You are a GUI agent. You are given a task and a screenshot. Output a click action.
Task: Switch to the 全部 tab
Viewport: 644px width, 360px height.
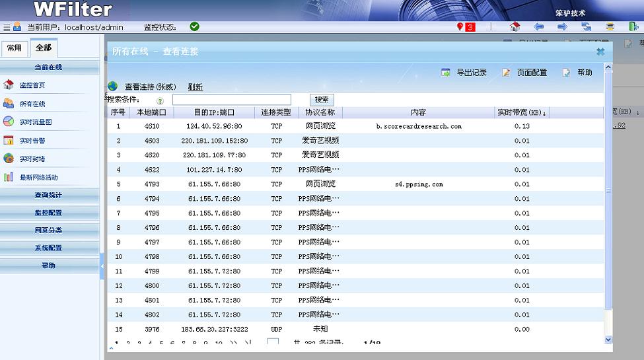point(44,48)
